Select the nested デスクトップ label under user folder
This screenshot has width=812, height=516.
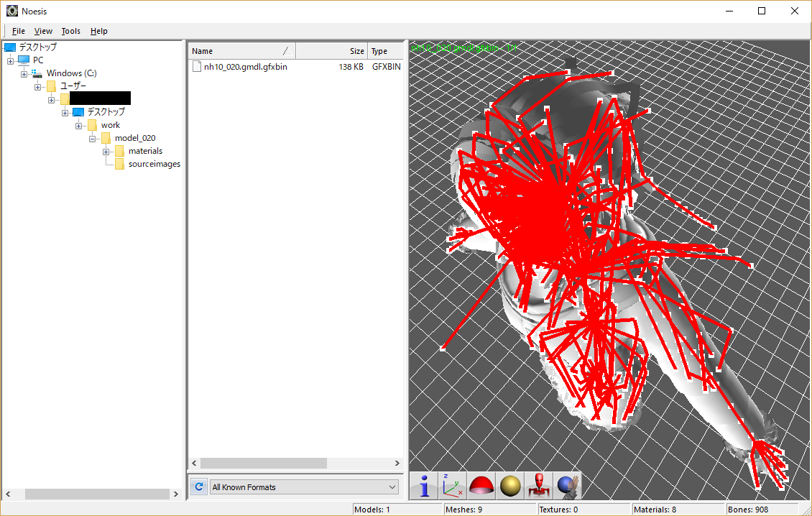[x=106, y=112]
